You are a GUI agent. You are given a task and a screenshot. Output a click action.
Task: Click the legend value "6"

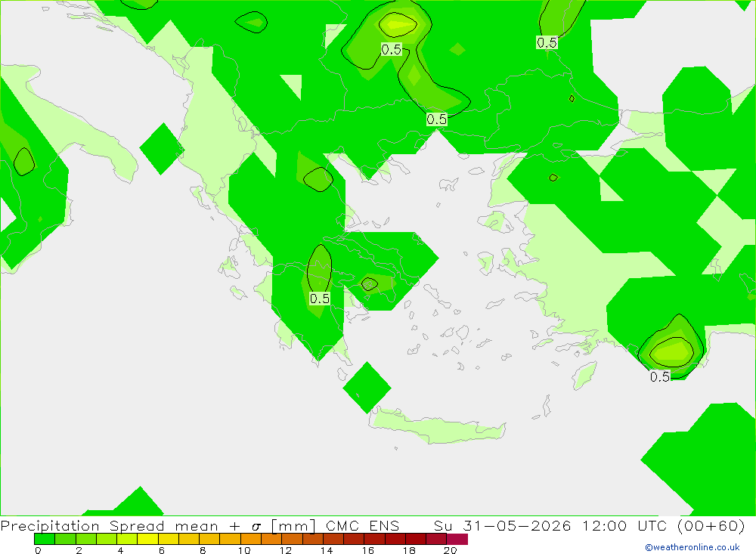[162, 550]
